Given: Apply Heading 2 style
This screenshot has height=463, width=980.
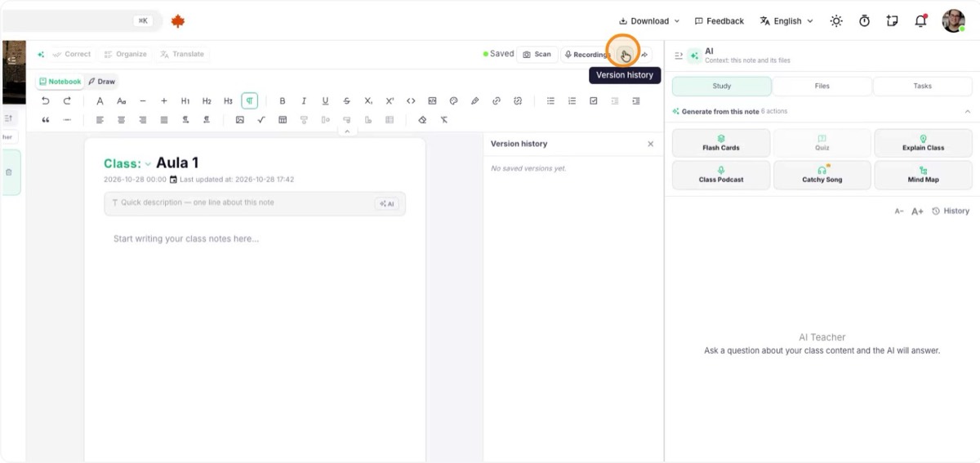Looking at the screenshot, I should click(x=207, y=101).
